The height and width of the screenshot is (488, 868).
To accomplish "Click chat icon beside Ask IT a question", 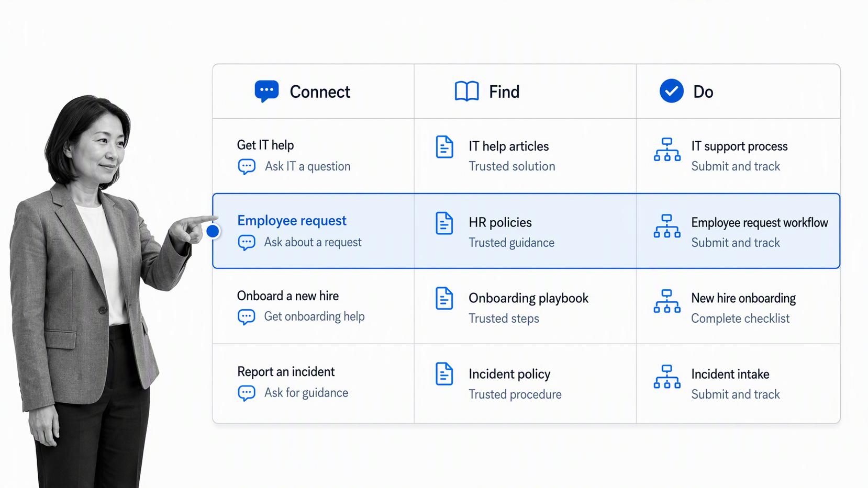I will (x=247, y=167).
